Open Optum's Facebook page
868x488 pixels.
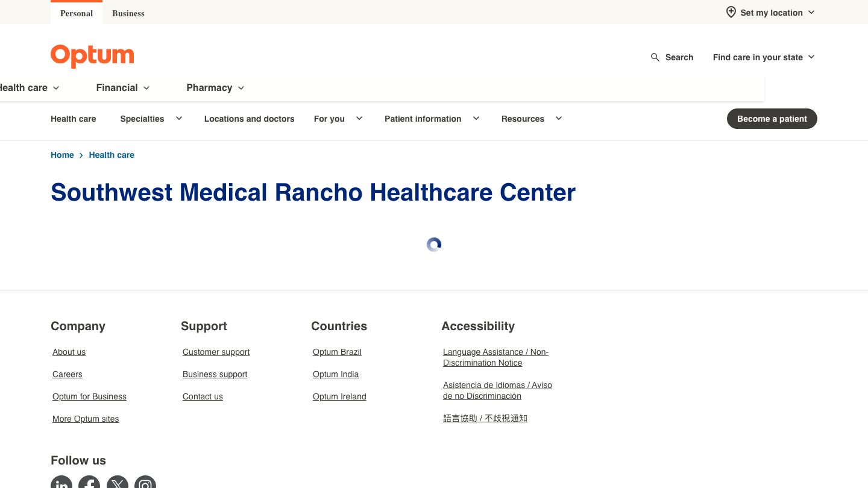pyautogui.click(x=89, y=484)
